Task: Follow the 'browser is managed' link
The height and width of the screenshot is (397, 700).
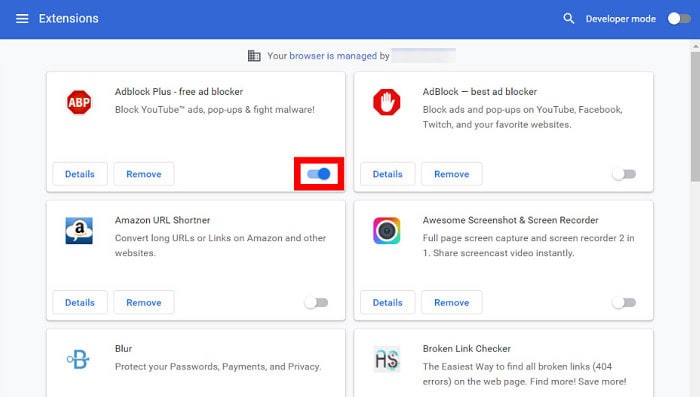Action: (x=333, y=56)
